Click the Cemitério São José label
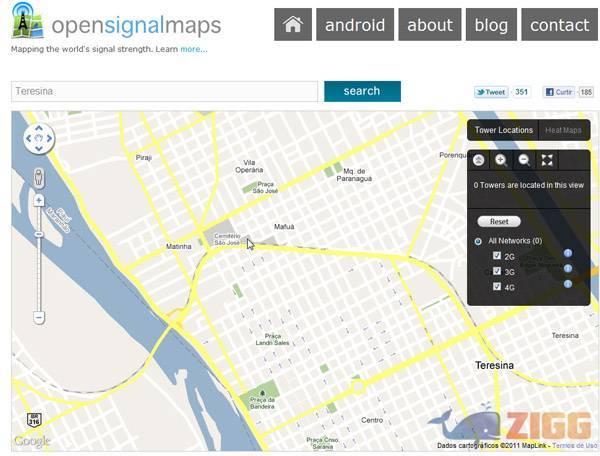 pyautogui.click(x=227, y=239)
